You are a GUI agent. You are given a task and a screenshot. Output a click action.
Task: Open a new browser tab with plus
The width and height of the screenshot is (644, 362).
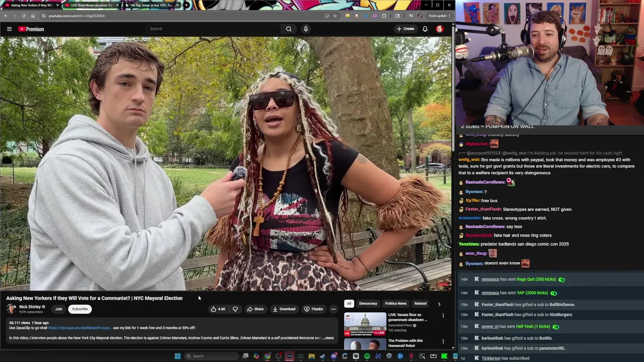point(186,5)
